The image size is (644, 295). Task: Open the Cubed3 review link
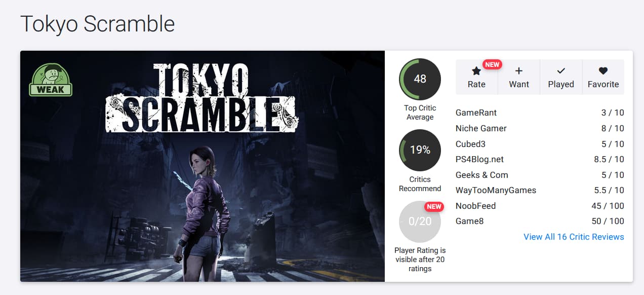click(470, 144)
